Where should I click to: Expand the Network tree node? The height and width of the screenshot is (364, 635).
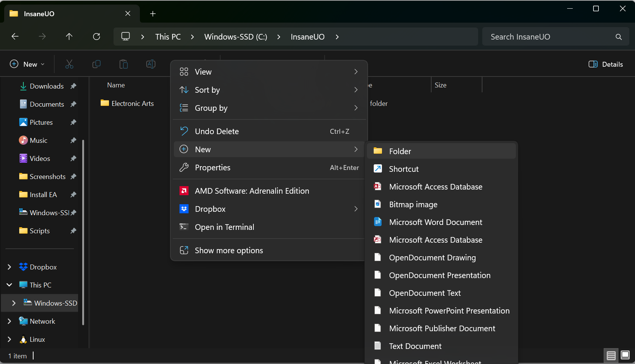coord(9,321)
